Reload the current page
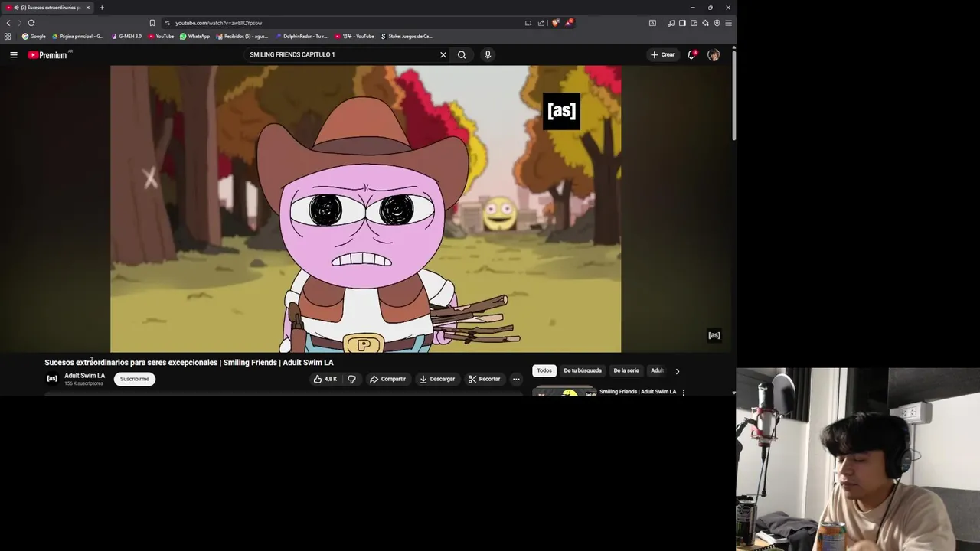980x551 pixels. pos(31,23)
